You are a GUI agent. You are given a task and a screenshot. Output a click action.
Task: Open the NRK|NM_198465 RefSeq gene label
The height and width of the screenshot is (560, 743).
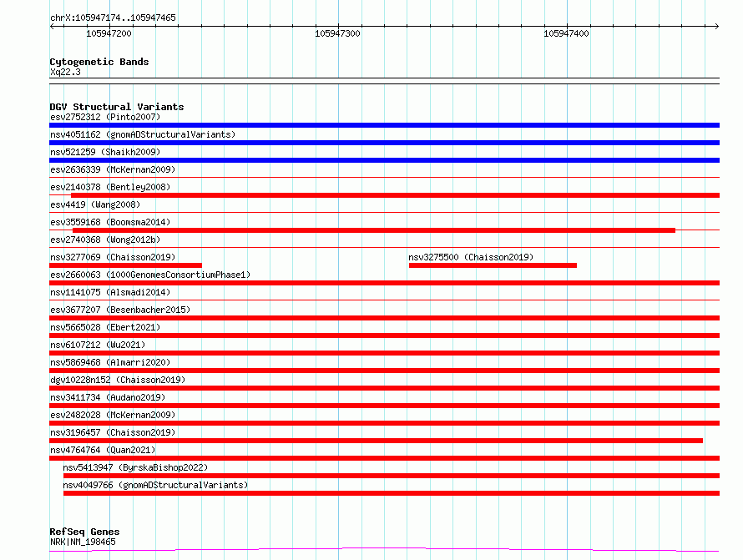(83, 542)
